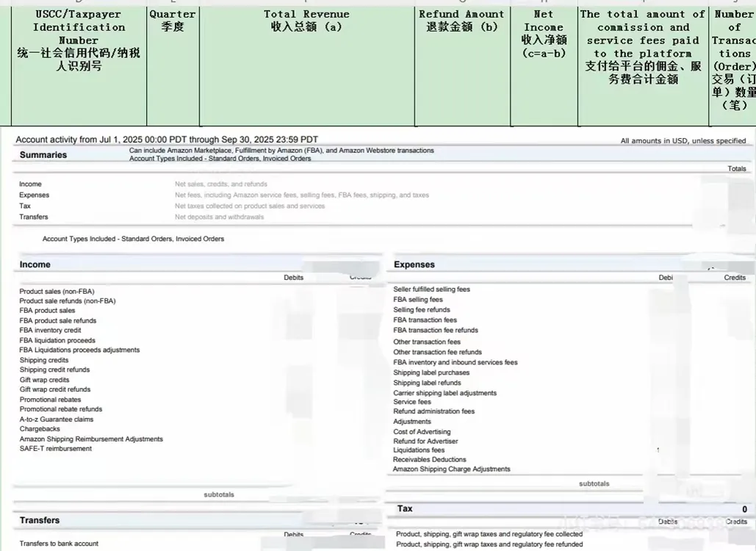
Task: Click FBA transaction fee refunds row
Action: point(436,330)
